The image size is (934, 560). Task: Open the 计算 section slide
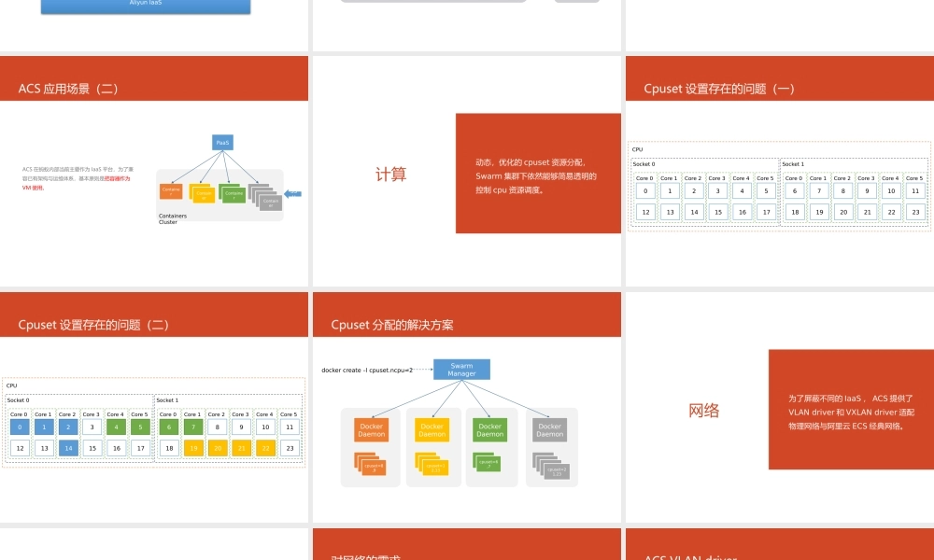(x=389, y=175)
